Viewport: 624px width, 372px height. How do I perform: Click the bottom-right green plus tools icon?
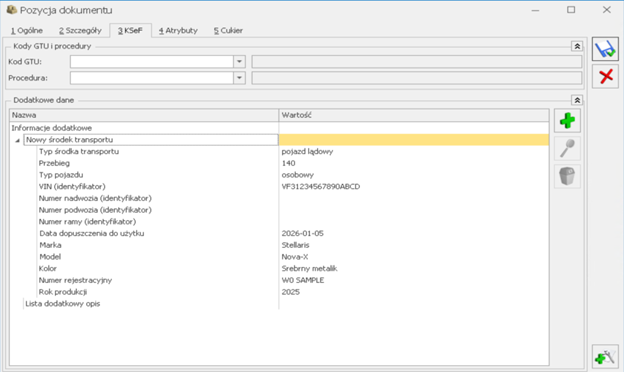[x=605, y=356]
